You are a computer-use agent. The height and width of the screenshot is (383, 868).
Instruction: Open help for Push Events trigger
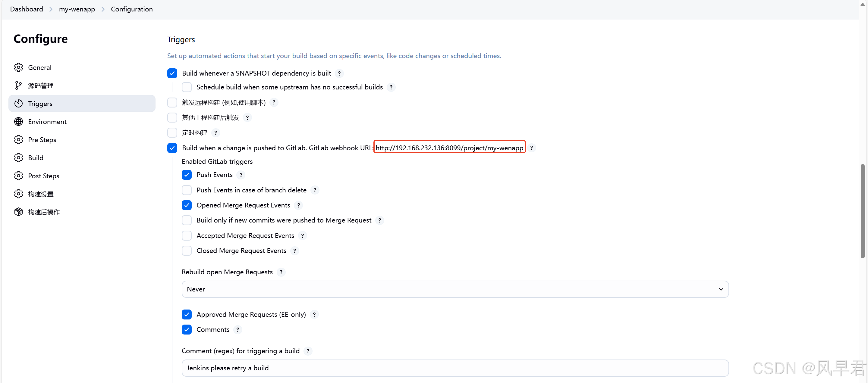[241, 175]
